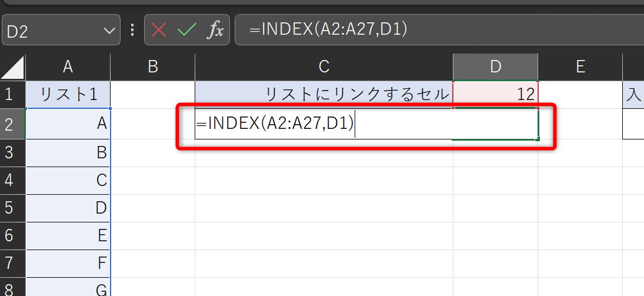
Task: Confirm the formula with the checkmark icon
Action: click(x=187, y=30)
